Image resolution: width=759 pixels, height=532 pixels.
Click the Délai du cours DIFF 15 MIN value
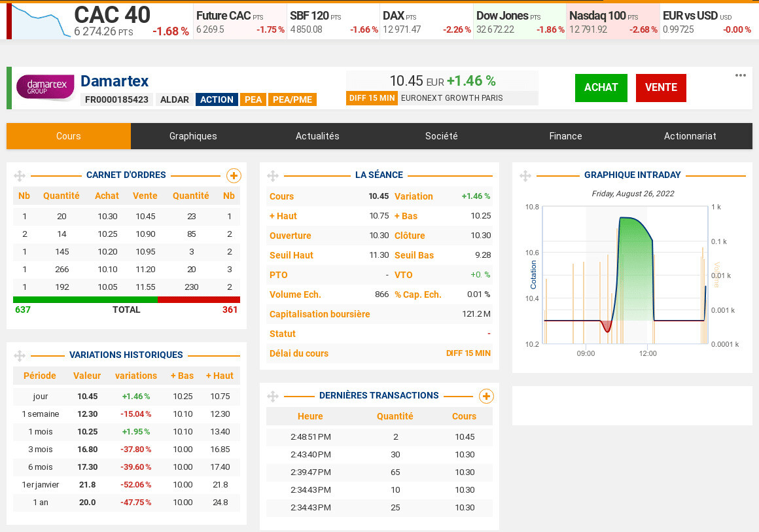(468, 353)
